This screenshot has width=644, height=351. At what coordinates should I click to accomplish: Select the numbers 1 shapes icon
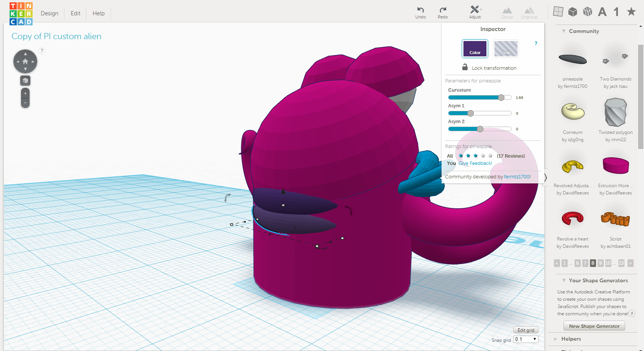pyautogui.click(x=616, y=12)
